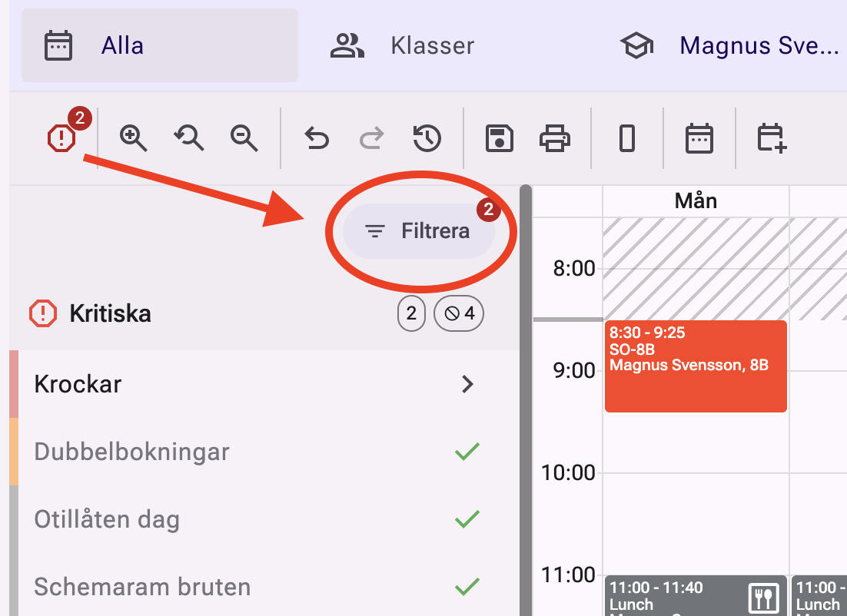Undo the last schedule change
This screenshot has width=847, height=616.
pos(316,139)
